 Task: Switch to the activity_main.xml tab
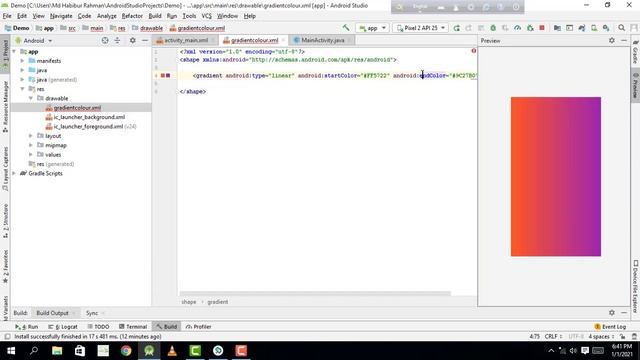pos(186,40)
